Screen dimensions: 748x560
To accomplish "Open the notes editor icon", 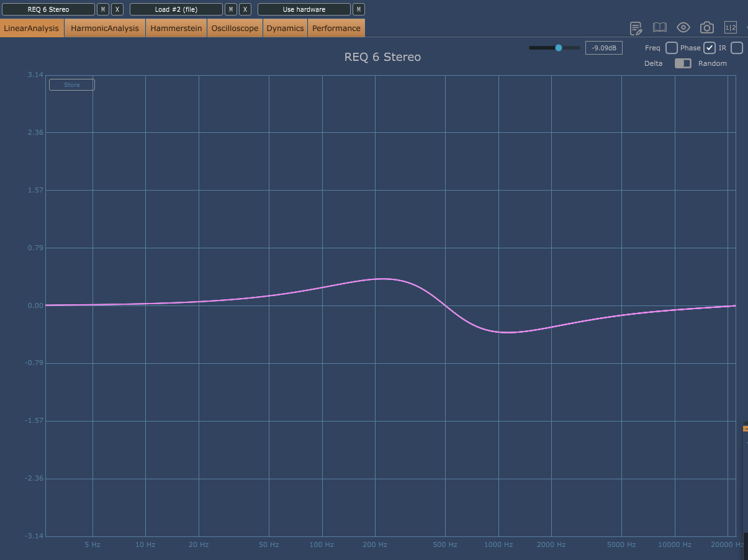I will click(x=636, y=28).
